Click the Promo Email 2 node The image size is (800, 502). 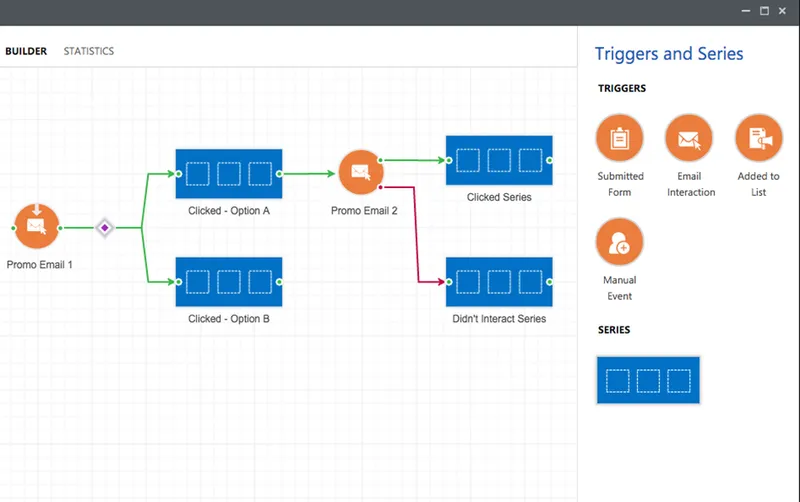coord(361,172)
